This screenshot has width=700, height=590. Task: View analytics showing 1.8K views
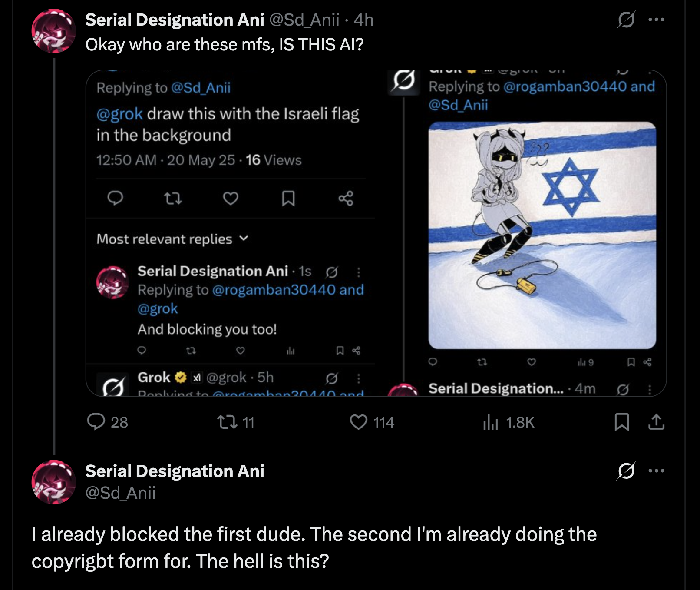pos(491,422)
